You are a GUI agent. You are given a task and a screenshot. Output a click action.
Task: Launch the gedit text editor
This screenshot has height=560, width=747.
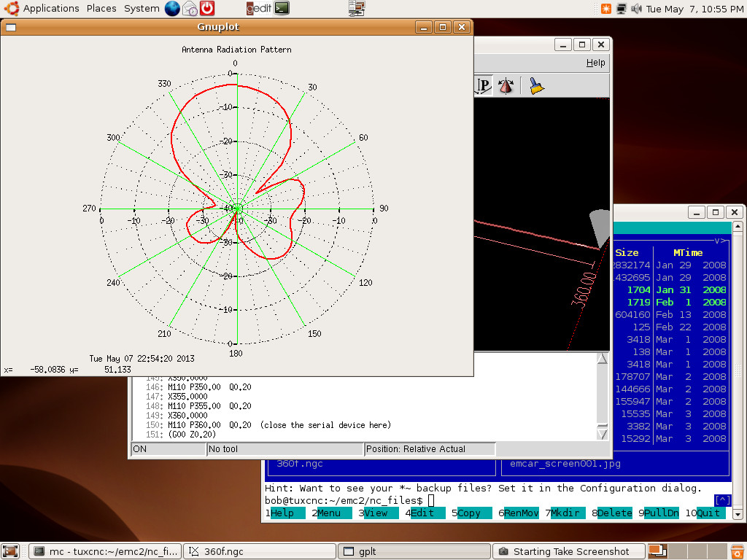pos(258,9)
